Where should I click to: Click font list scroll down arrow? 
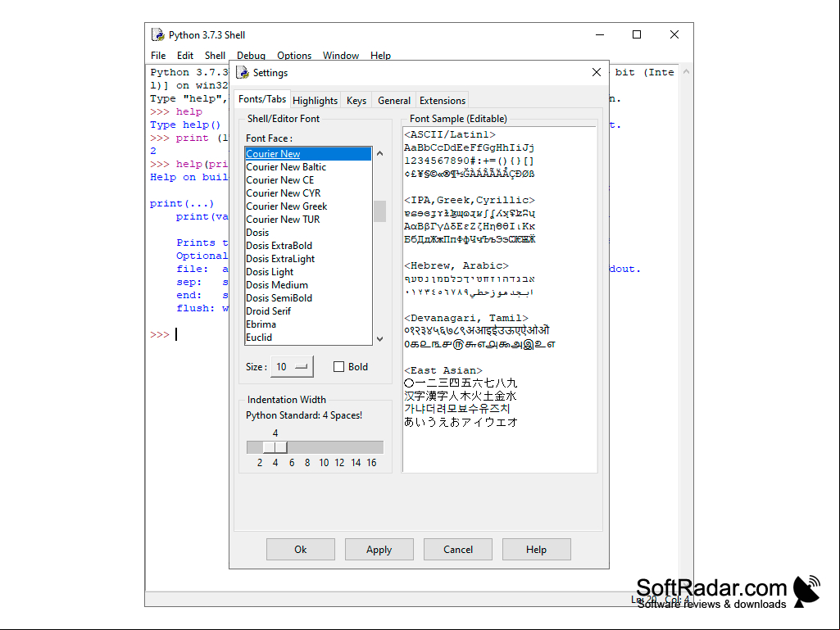pos(379,339)
